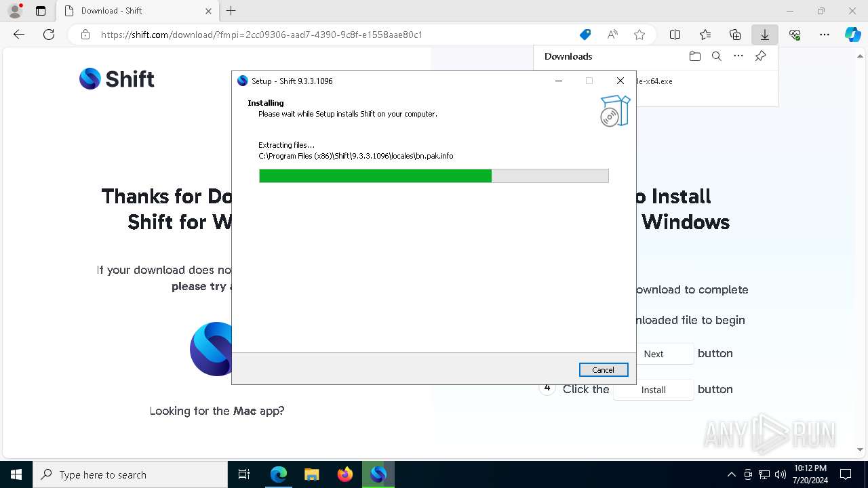Screen dimensions: 868x488
Task: Open the Copilot sidebar
Action: pos(853,35)
